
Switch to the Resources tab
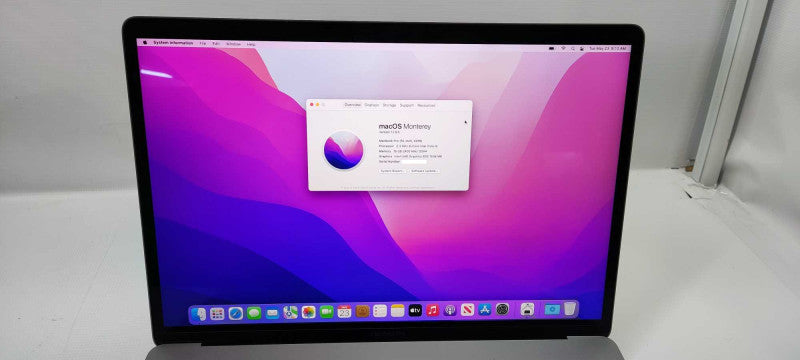tap(426, 106)
